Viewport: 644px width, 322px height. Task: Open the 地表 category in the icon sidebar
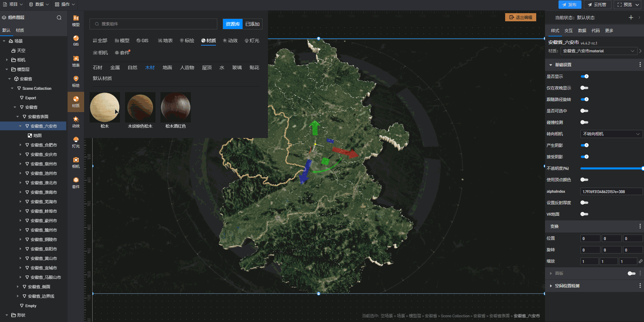click(x=76, y=61)
